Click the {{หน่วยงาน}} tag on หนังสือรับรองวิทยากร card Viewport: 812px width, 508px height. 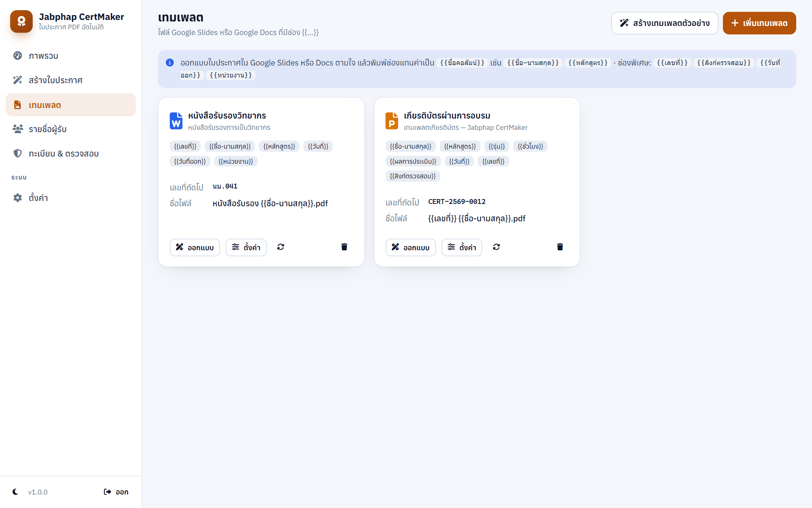point(236,161)
